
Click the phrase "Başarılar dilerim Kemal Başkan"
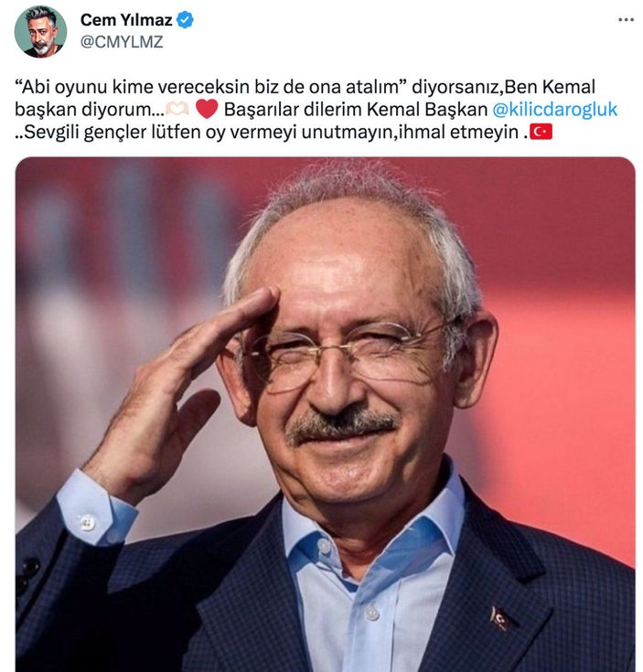[356, 110]
